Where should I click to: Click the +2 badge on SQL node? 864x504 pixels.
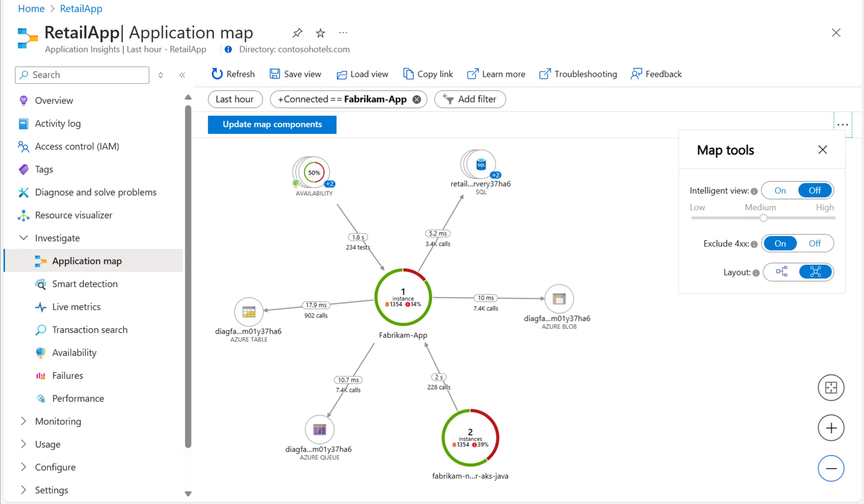[496, 175]
